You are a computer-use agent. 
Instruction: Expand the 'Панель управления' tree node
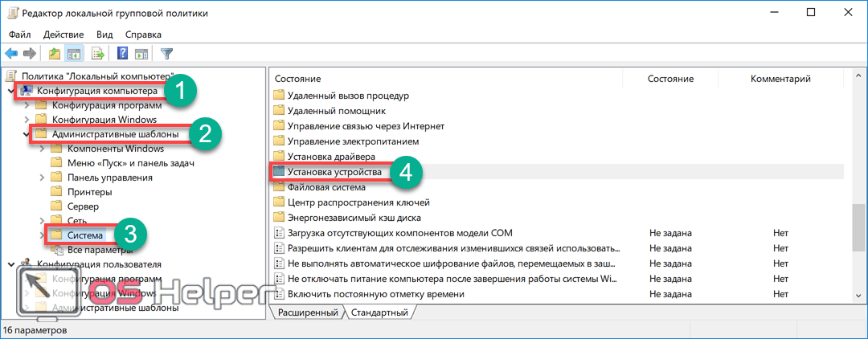[42, 178]
